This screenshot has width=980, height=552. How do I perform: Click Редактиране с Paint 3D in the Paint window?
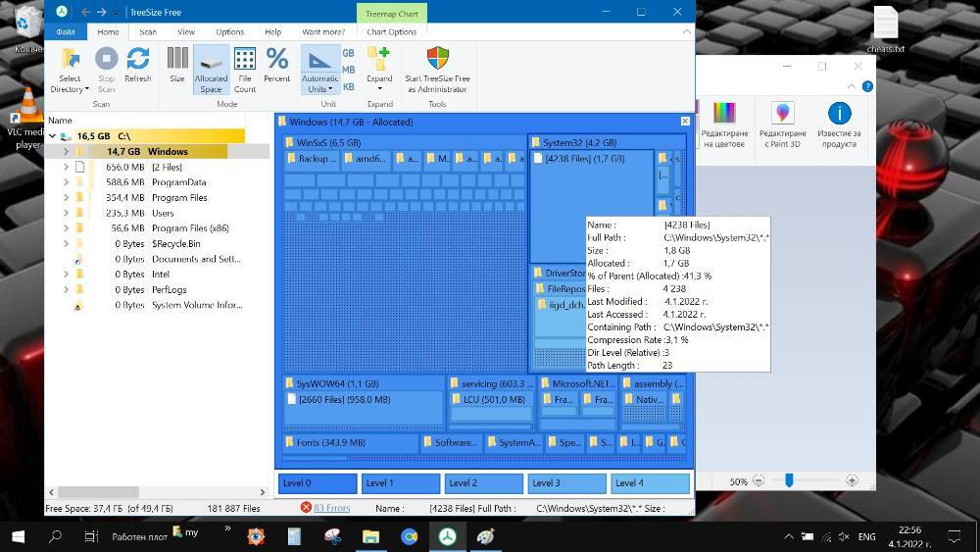point(782,125)
